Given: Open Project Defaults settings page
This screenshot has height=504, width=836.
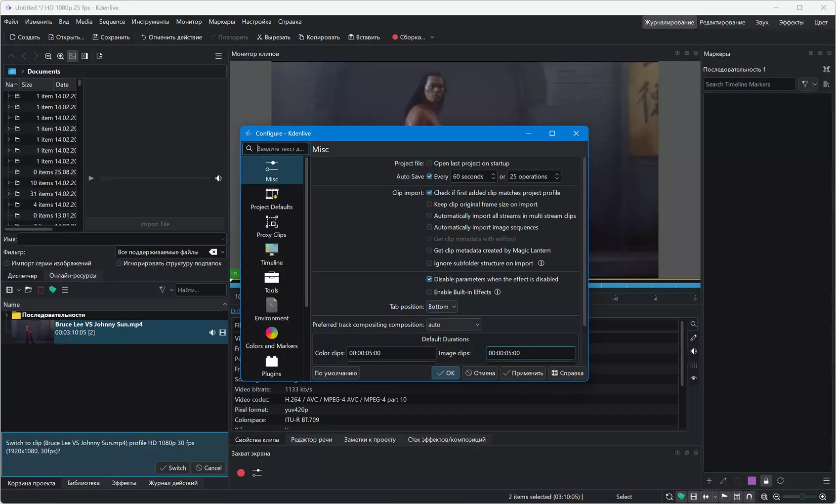Looking at the screenshot, I should 272,199.
